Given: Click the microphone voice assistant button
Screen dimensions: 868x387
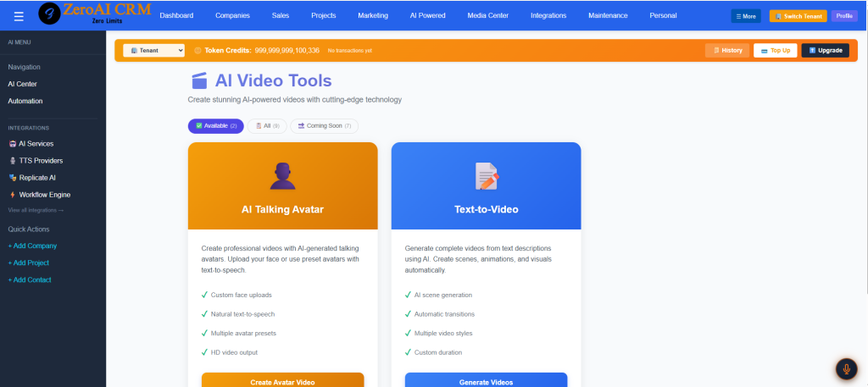Looking at the screenshot, I should [x=845, y=369].
